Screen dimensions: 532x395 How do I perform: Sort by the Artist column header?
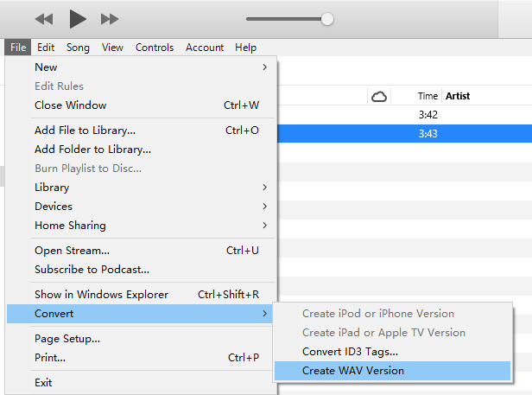pyautogui.click(x=458, y=96)
